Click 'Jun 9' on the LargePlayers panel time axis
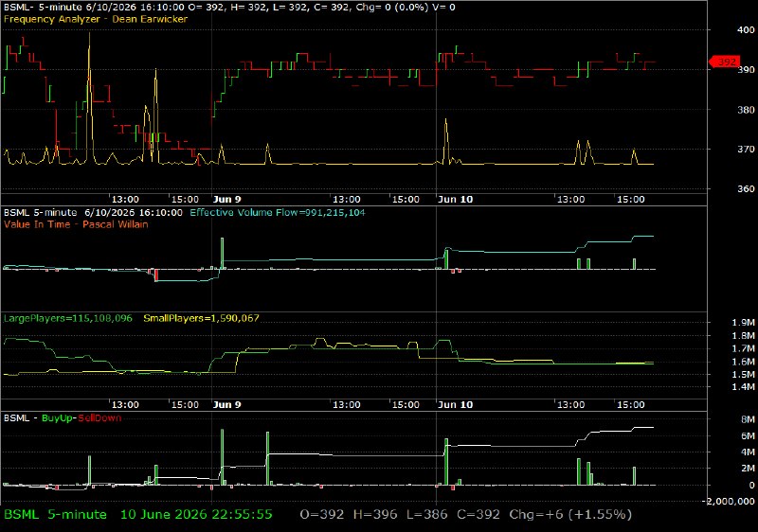Image resolution: width=758 pixels, height=532 pixels. (x=226, y=404)
